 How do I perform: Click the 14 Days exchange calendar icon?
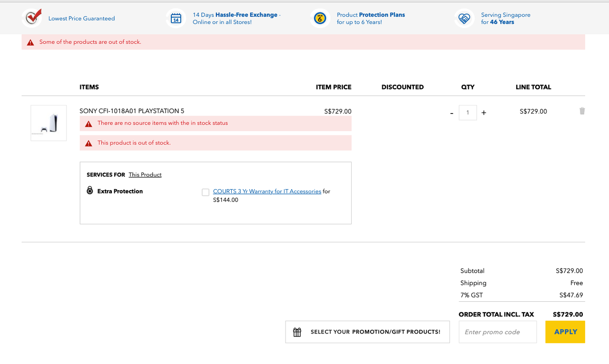coord(176,19)
